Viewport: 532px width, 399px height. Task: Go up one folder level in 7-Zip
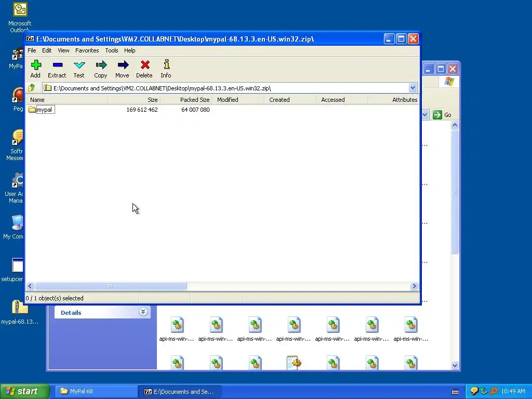32,88
